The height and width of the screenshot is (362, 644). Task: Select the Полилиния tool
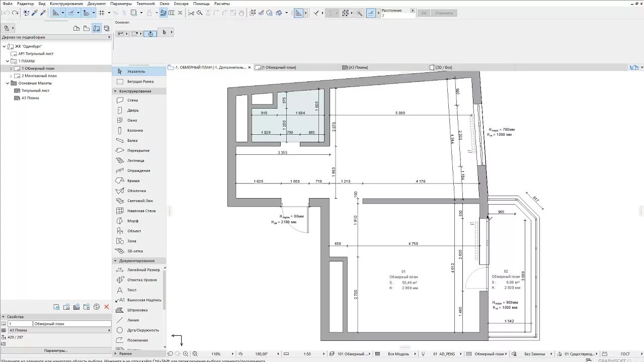coord(138,340)
